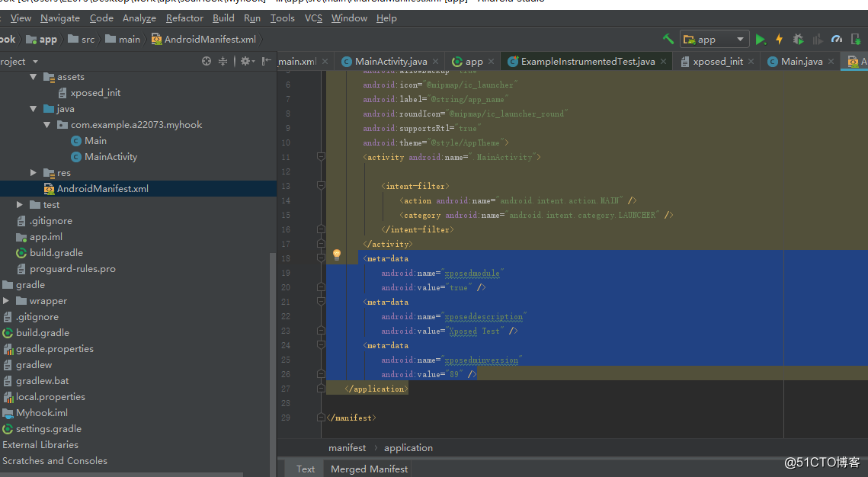The width and height of the screenshot is (868, 477).
Task: Close the ExampleInstrumentedTest.java tab
Action: pos(663,62)
